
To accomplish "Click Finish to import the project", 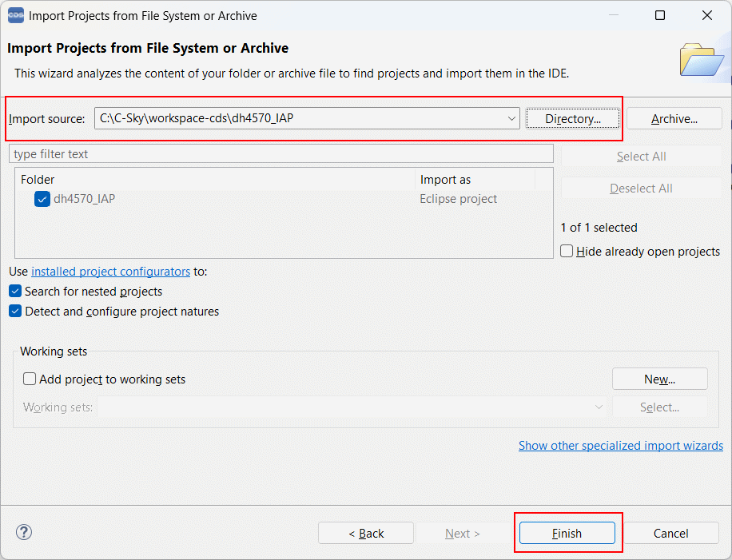I will coord(567,533).
